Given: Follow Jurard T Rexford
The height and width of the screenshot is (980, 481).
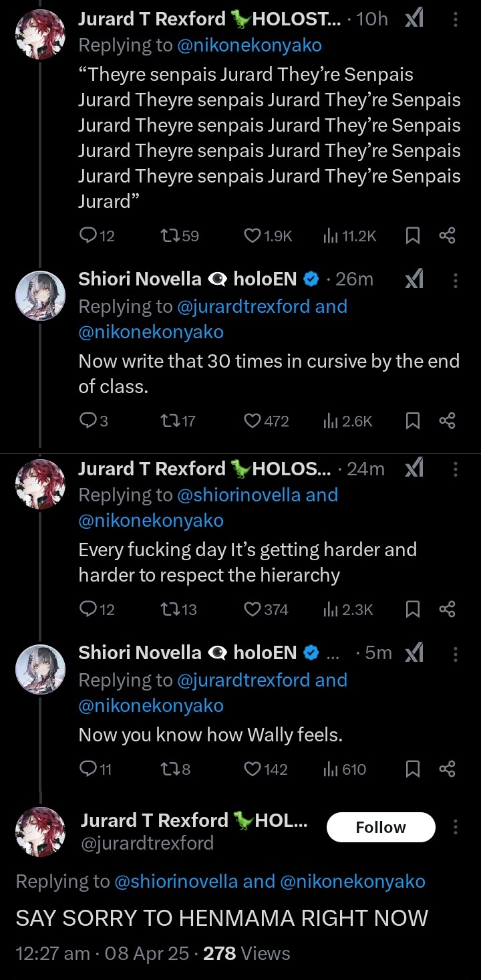Looking at the screenshot, I should (380, 828).
